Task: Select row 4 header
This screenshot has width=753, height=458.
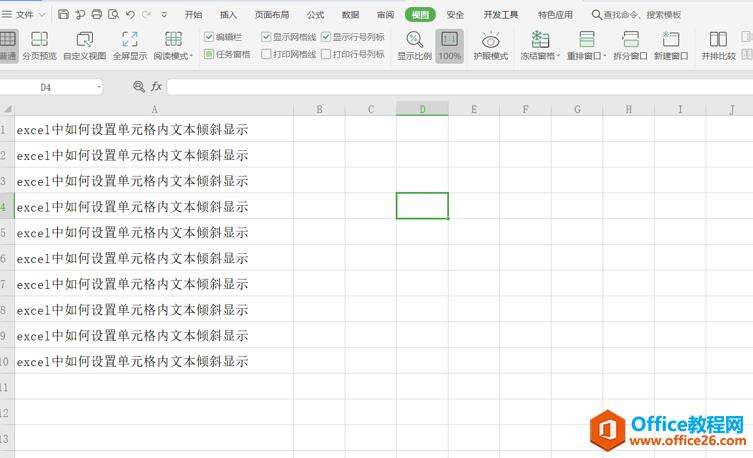Action: [7, 206]
